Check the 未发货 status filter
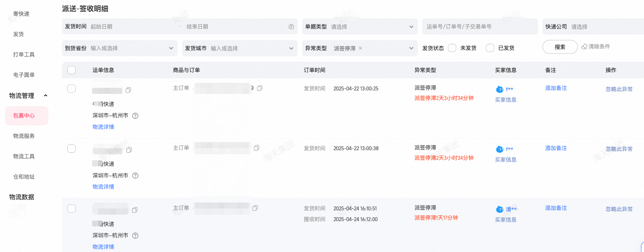Viewport: 644px width, 252px height. (452, 48)
